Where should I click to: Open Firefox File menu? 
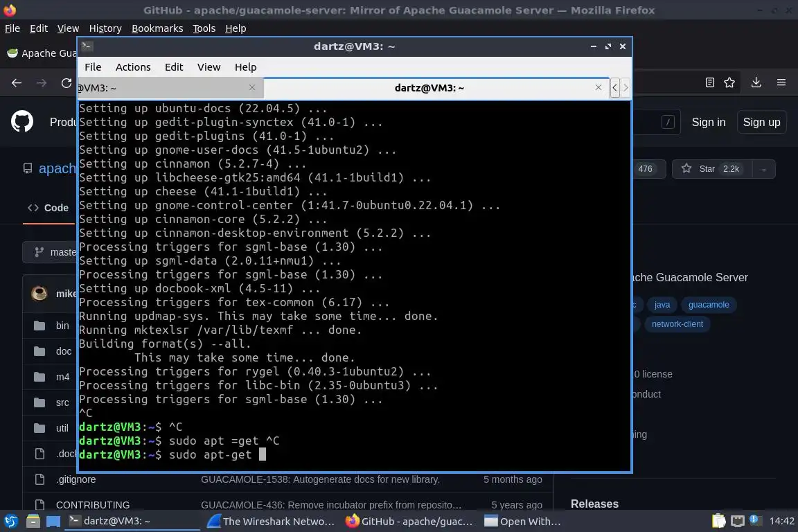coord(12,28)
